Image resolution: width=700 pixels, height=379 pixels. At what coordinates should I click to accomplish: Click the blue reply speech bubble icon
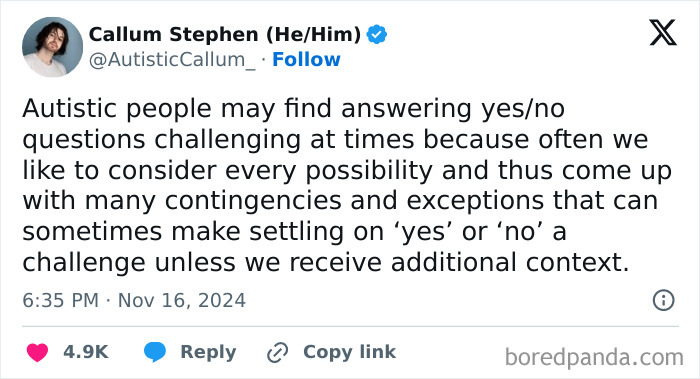[x=155, y=352]
